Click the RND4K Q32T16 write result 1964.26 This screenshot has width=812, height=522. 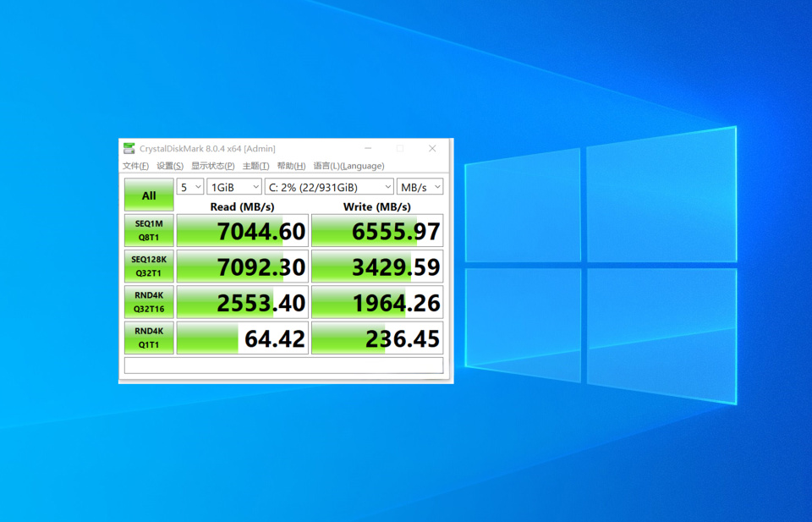pyautogui.click(x=377, y=302)
